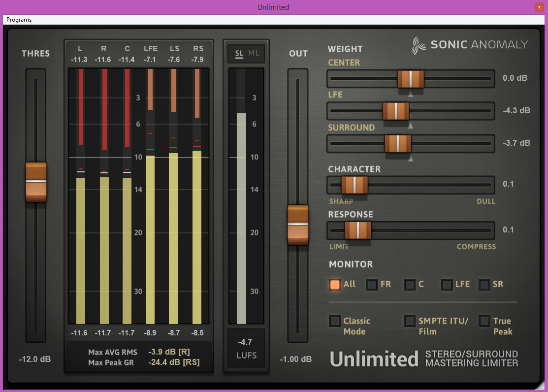Enable the True Peak checkbox

(484, 321)
